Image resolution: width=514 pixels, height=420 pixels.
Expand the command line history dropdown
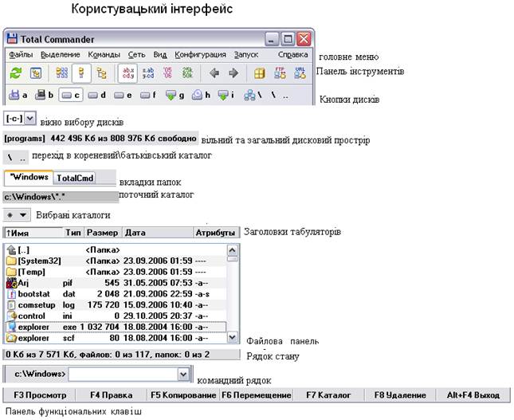coord(183,374)
